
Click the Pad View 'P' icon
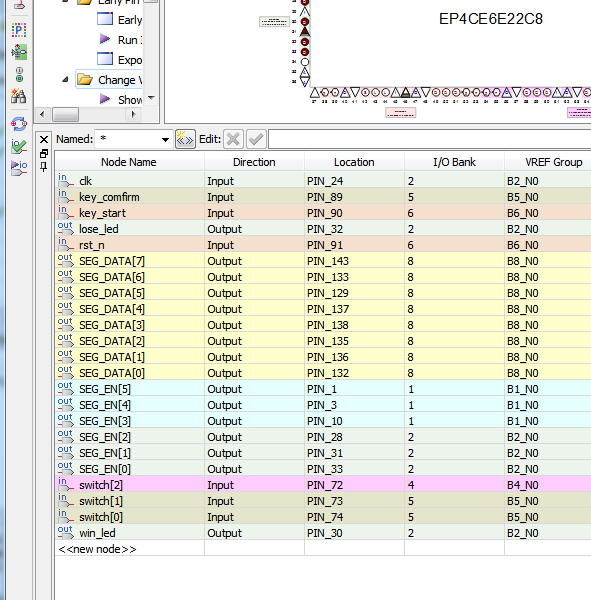(19, 30)
